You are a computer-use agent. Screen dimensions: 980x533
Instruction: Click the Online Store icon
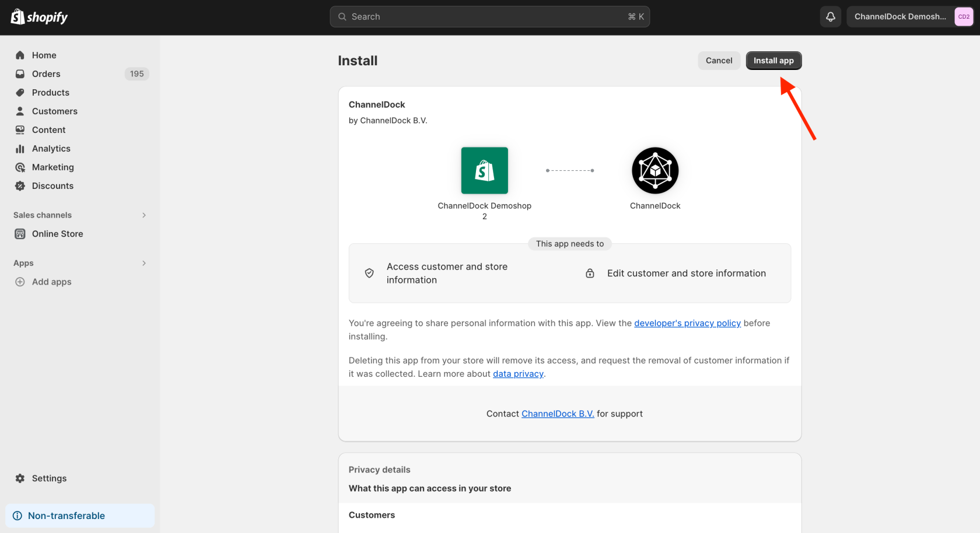click(x=20, y=234)
